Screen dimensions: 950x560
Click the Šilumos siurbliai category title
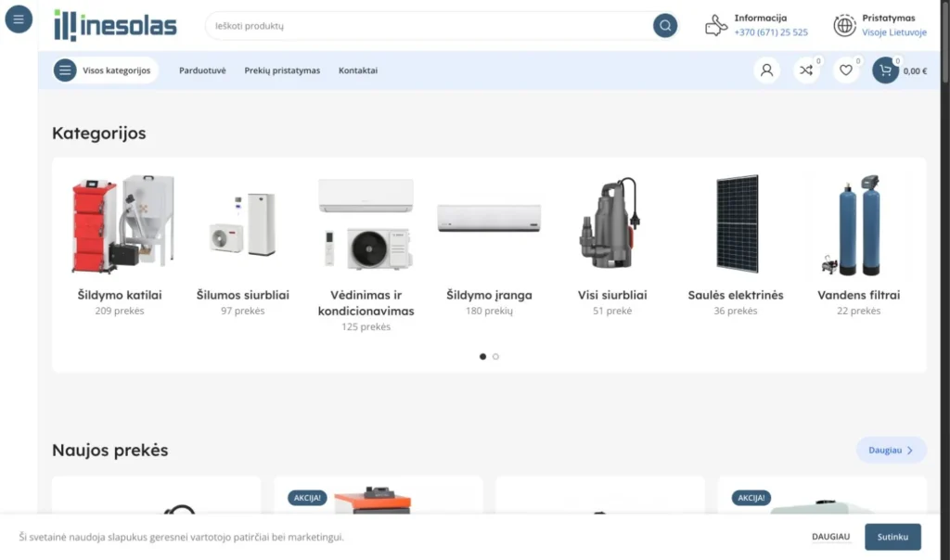point(243,295)
